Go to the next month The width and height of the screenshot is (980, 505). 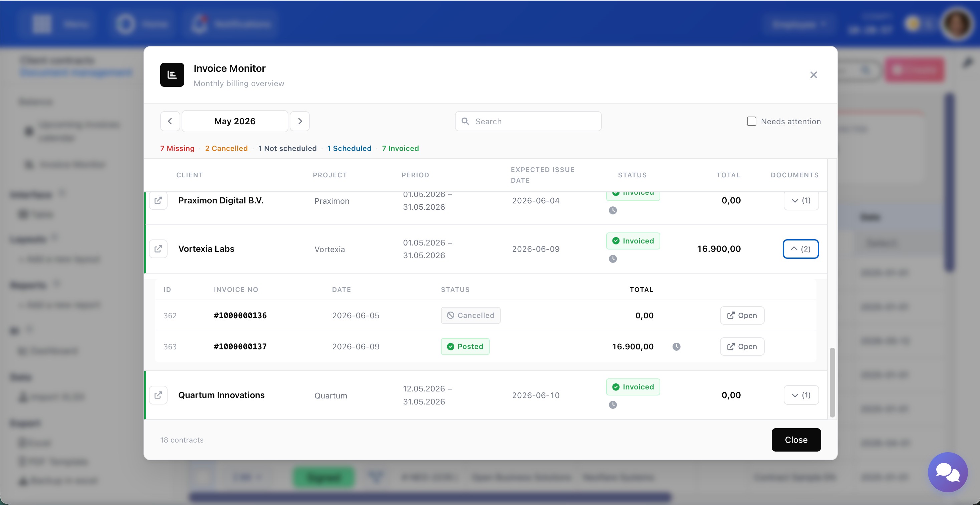coord(300,121)
